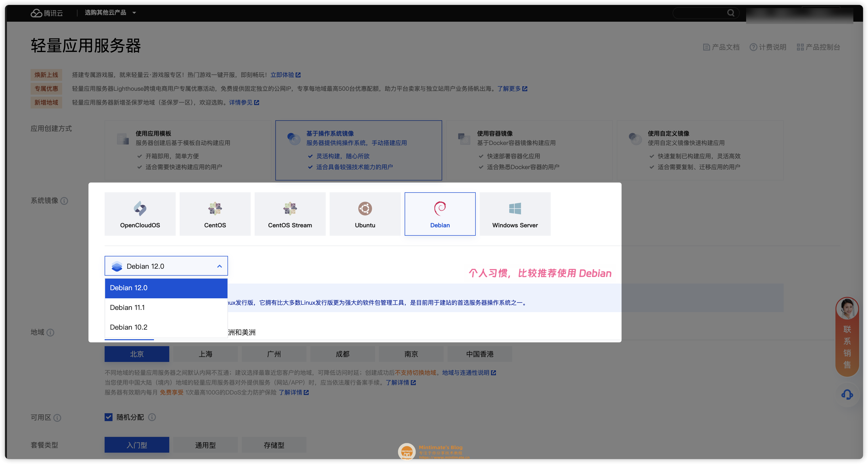Select the 中国香港 region
Screen dimensions: 868x464
480,354
